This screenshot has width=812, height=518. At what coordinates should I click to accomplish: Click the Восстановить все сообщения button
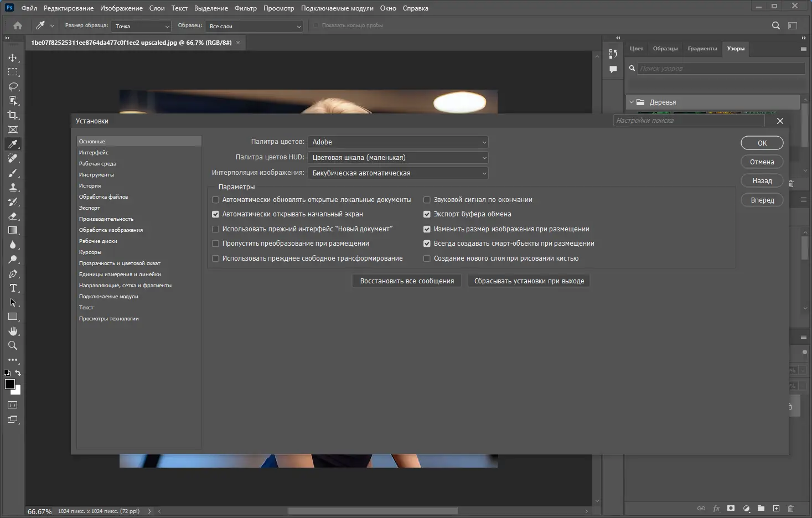(x=407, y=281)
